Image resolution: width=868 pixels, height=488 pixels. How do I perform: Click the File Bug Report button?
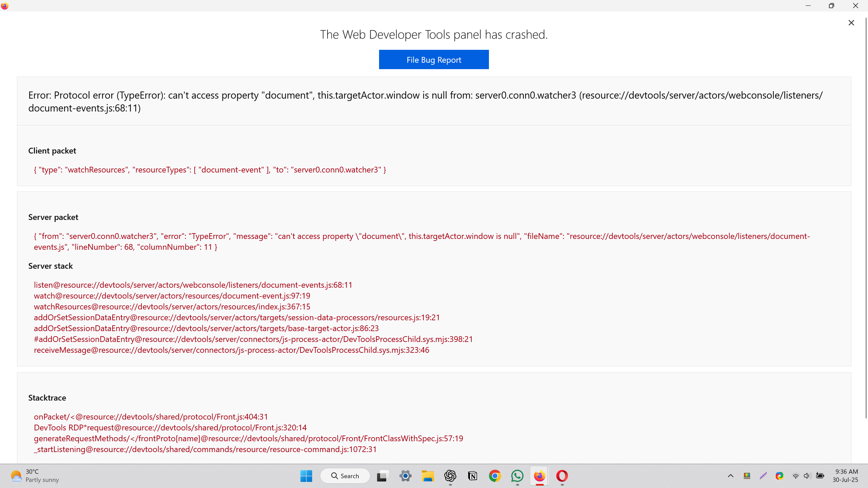[434, 60]
